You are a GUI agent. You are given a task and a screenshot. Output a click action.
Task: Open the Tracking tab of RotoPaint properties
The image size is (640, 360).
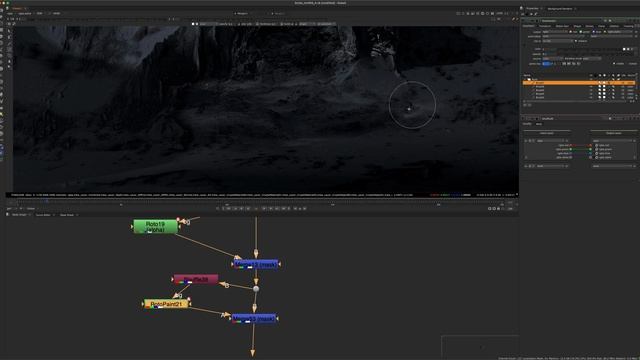[629, 26]
